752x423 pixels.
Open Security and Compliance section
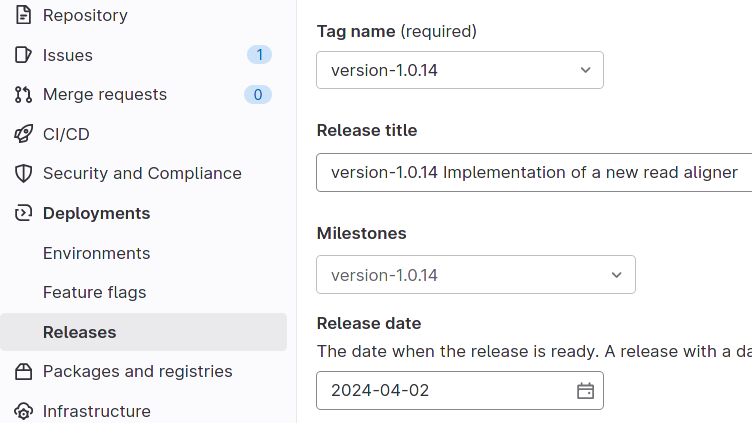click(x=143, y=173)
